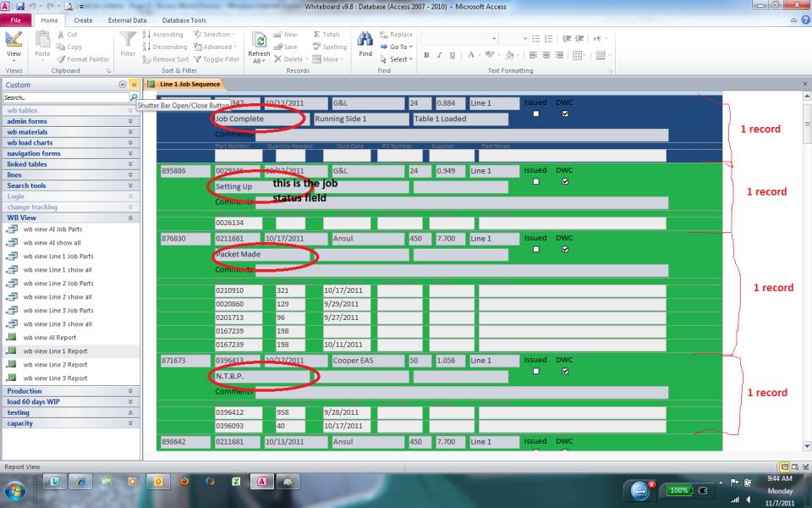Switch to the Create tab
The width and height of the screenshot is (812, 508).
[83, 20]
